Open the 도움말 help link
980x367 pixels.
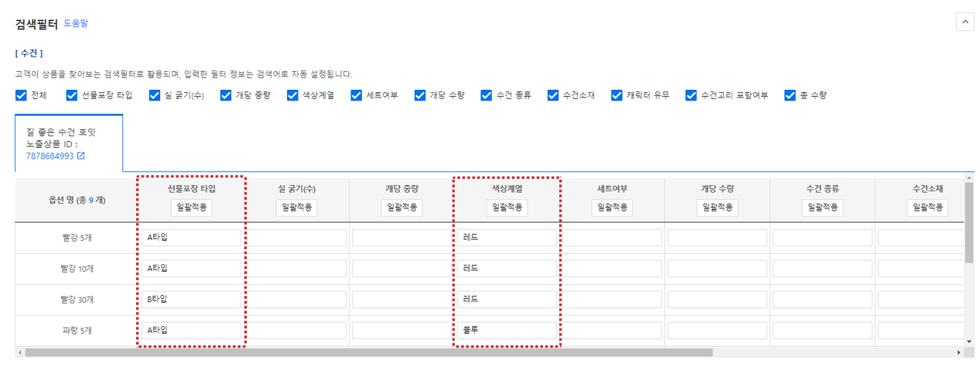click(76, 23)
